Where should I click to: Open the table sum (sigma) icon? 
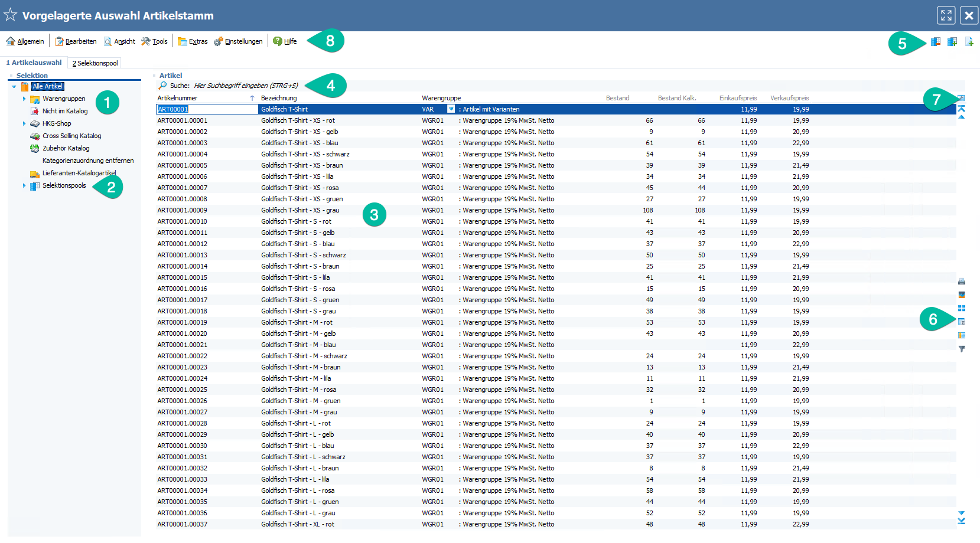click(x=962, y=322)
